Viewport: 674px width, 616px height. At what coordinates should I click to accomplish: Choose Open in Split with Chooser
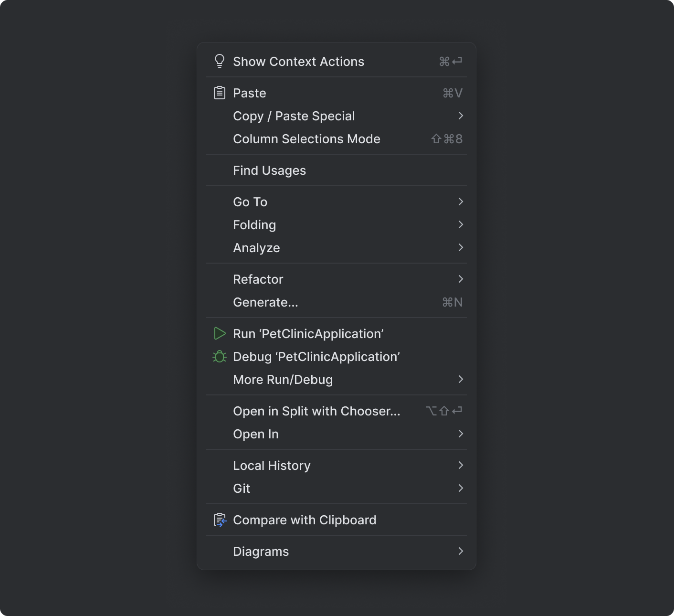tap(316, 411)
